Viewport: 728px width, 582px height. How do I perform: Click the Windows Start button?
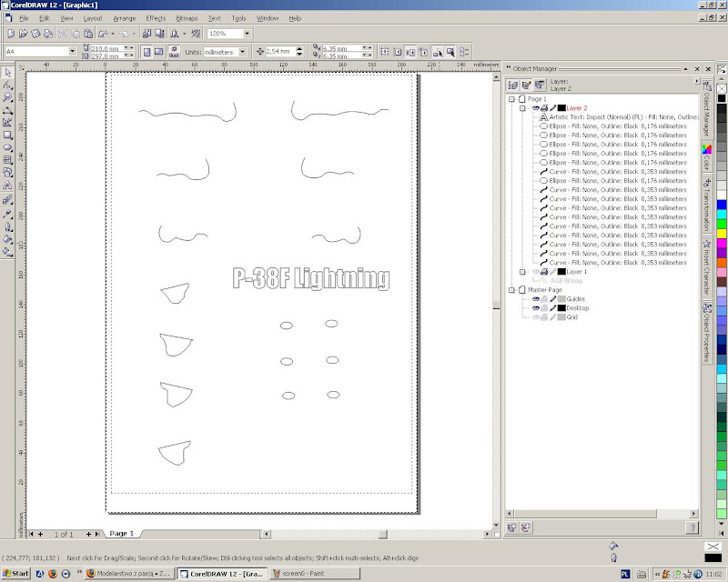15,574
